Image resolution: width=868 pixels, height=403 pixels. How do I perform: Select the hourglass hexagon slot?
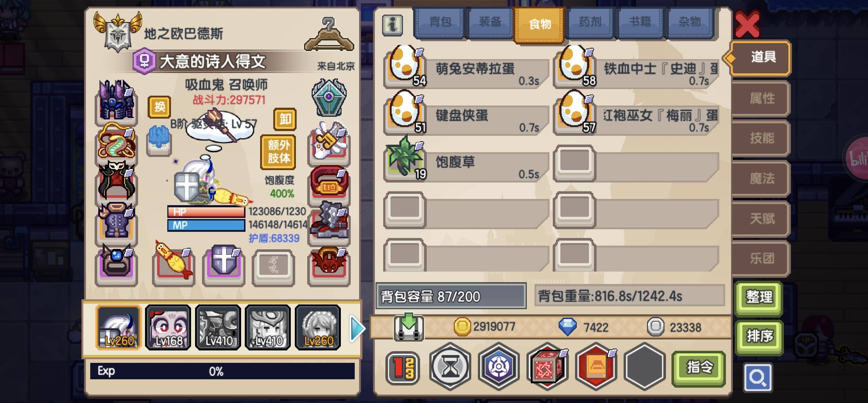coord(450,366)
